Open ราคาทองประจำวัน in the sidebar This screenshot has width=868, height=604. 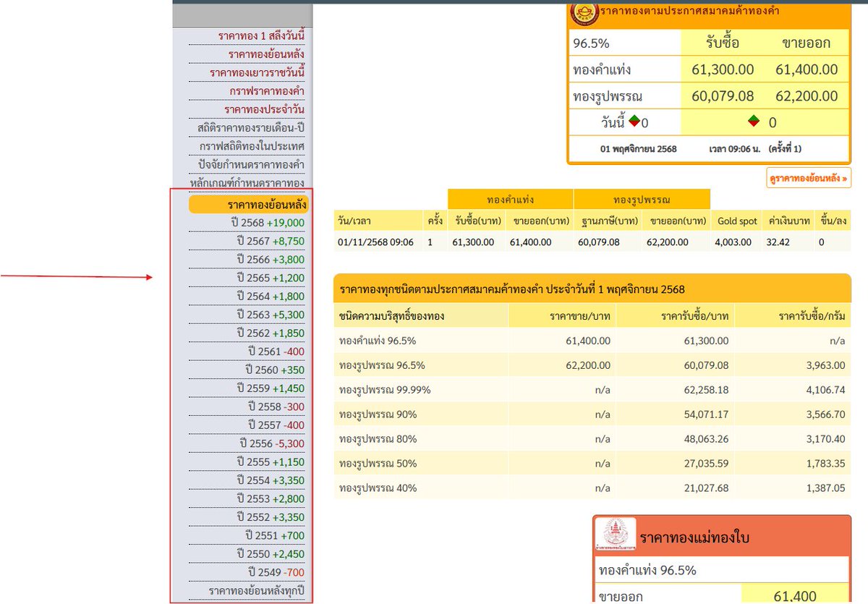[264, 109]
